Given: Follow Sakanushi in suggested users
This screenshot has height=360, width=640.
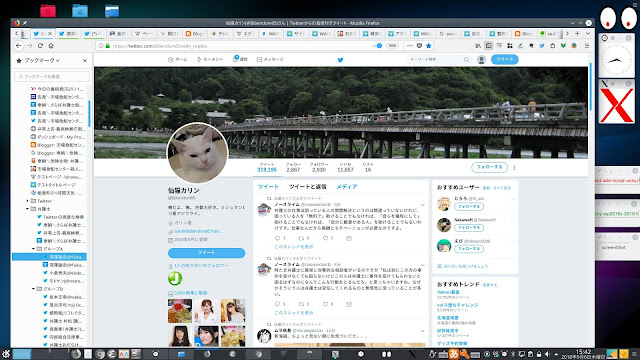Looking at the screenshot, I should pyautogui.click(x=469, y=227).
